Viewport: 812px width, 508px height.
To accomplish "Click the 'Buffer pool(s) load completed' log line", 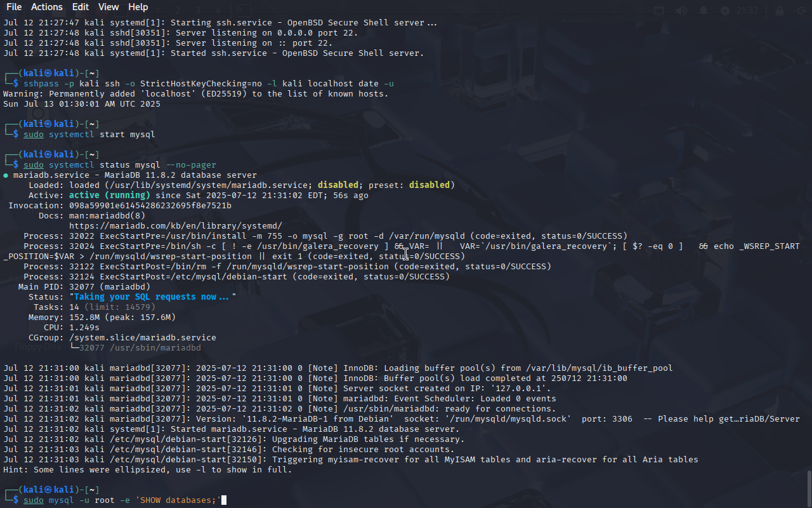I will [x=315, y=378].
